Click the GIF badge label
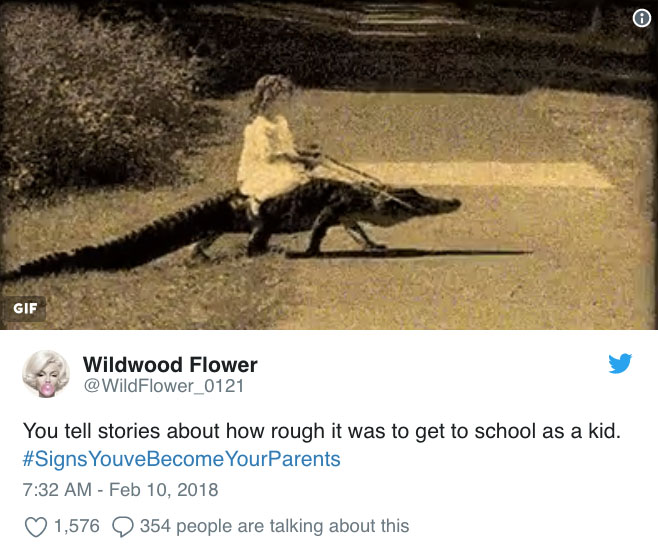The image size is (658, 546). (x=25, y=308)
